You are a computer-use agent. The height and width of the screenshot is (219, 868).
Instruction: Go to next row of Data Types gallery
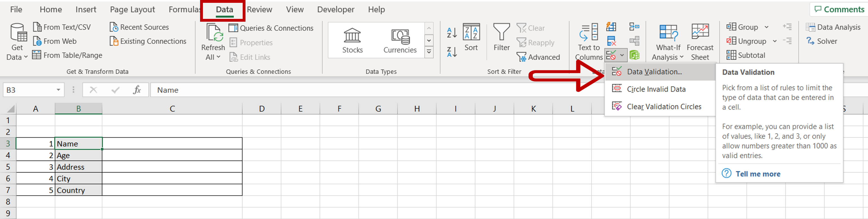click(x=429, y=40)
